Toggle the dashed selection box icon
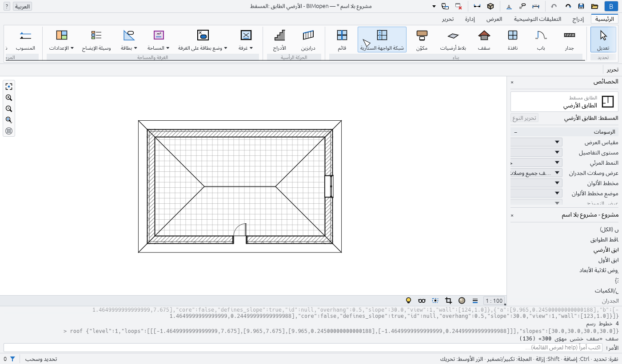The width and height of the screenshot is (622, 364). [435, 301]
